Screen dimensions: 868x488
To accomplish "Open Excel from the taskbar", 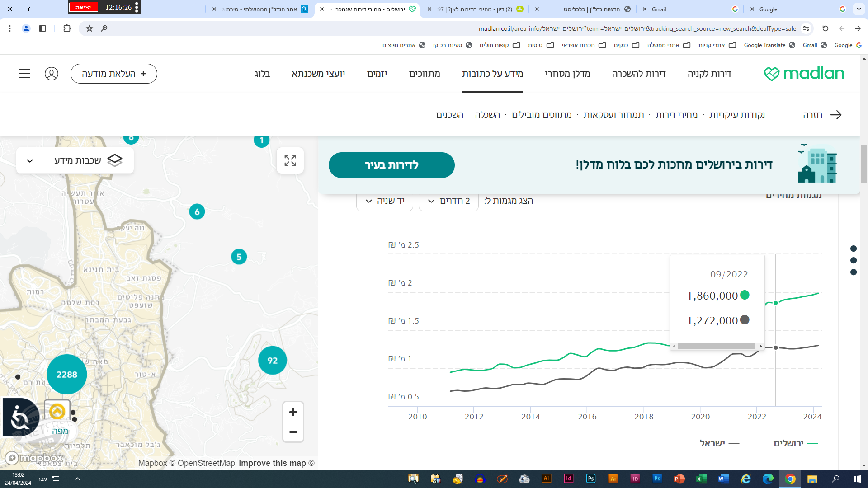I will pos(700,479).
